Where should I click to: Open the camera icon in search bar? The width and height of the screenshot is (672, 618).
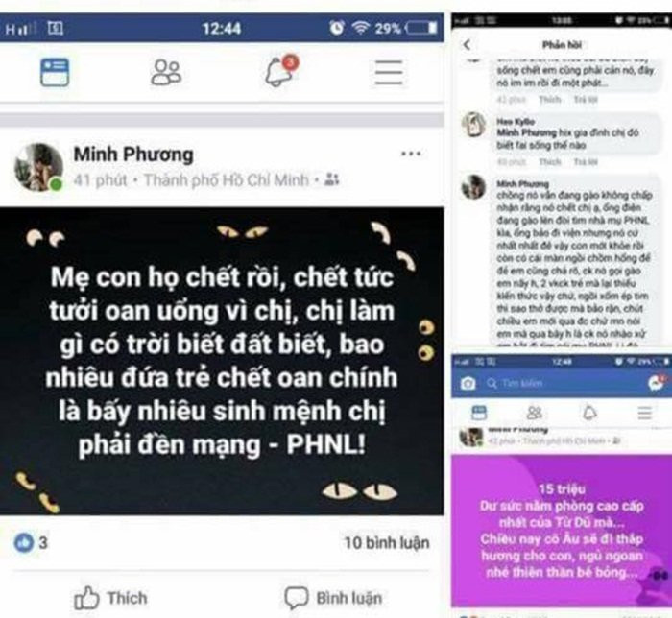click(x=468, y=383)
